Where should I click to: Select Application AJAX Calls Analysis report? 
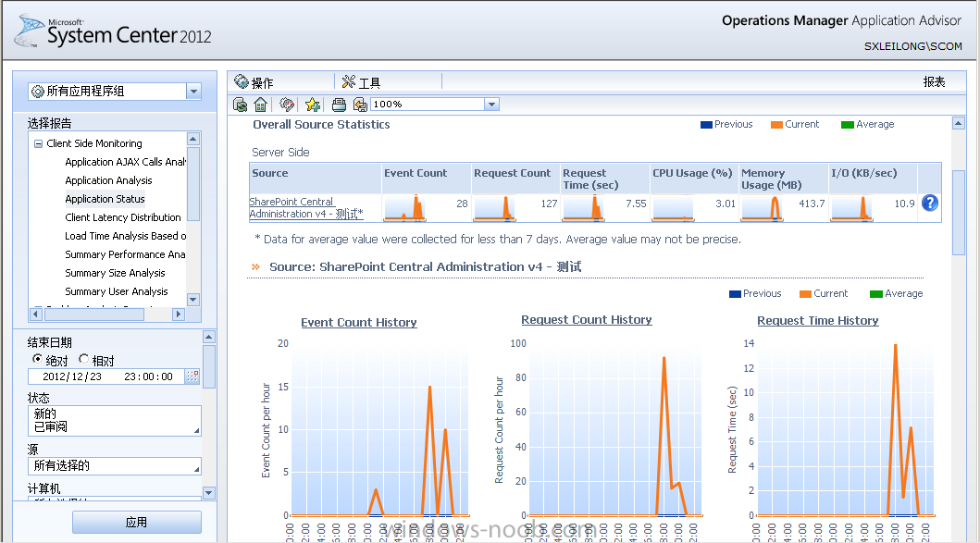(125, 162)
